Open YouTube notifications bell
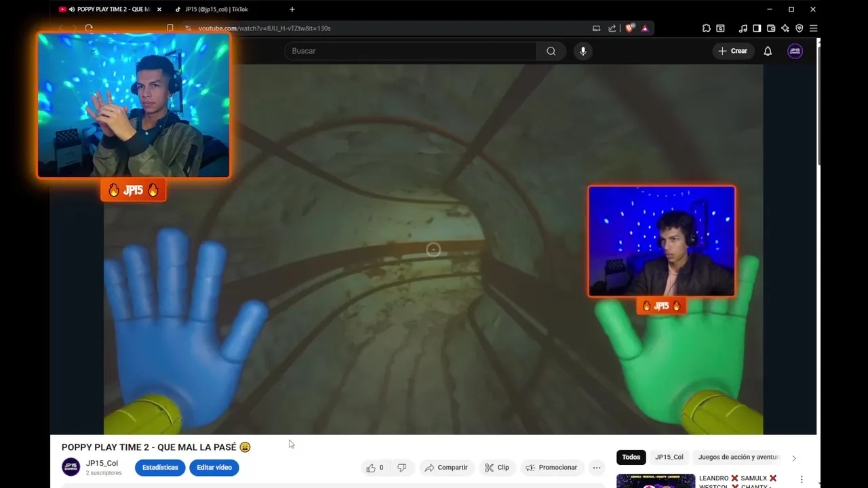This screenshot has width=868, height=488. [768, 51]
